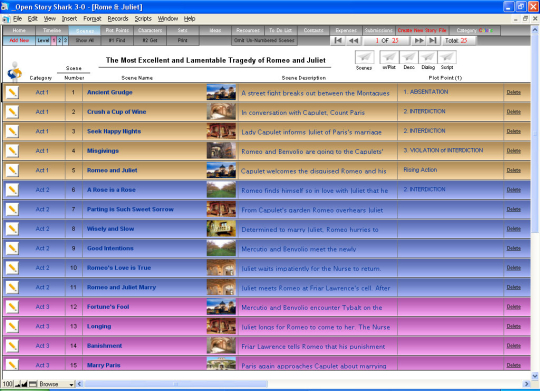This screenshot has width=540, height=391.
Task: Open the pencil icon on the Seek Happy Nights row
Action: tap(12, 131)
